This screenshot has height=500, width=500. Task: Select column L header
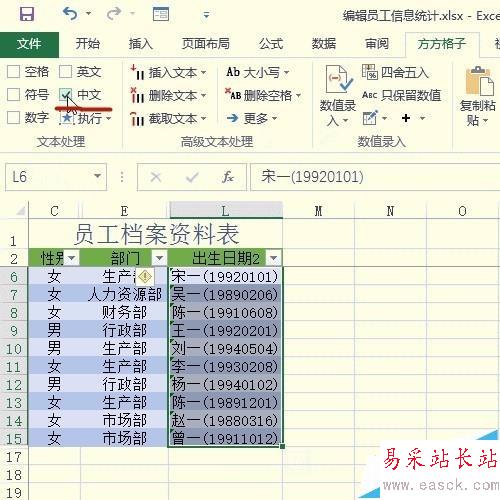226,211
